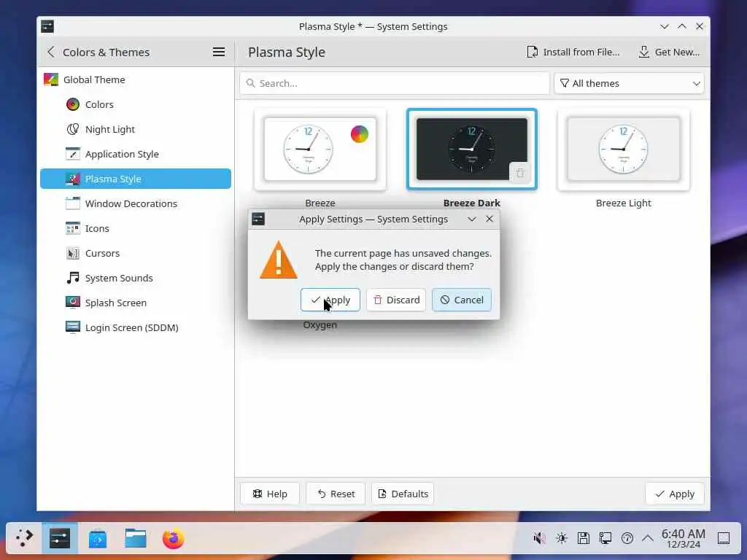
Task: Click the Apply Settings dialog title icon
Action: (258, 219)
